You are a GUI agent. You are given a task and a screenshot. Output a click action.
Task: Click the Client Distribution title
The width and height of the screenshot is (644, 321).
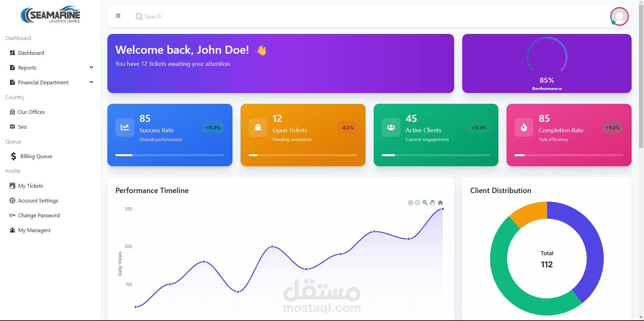(x=501, y=190)
